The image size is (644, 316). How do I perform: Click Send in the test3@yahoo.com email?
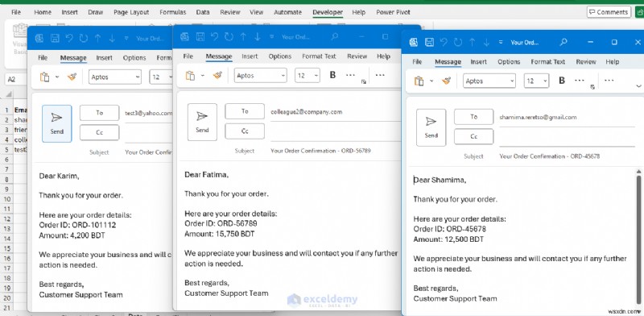[56, 123]
